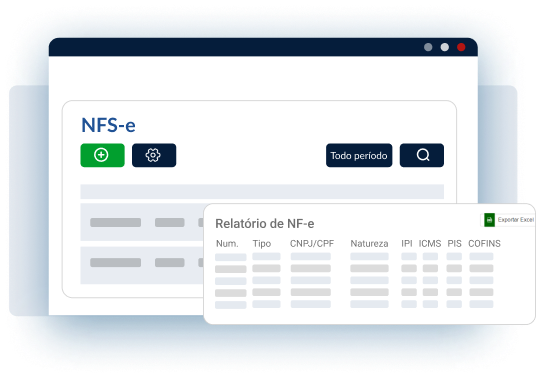Viewport: 536px width, 379px height.
Task: Click the Exportar Excel button
Action: click(508, 220)
